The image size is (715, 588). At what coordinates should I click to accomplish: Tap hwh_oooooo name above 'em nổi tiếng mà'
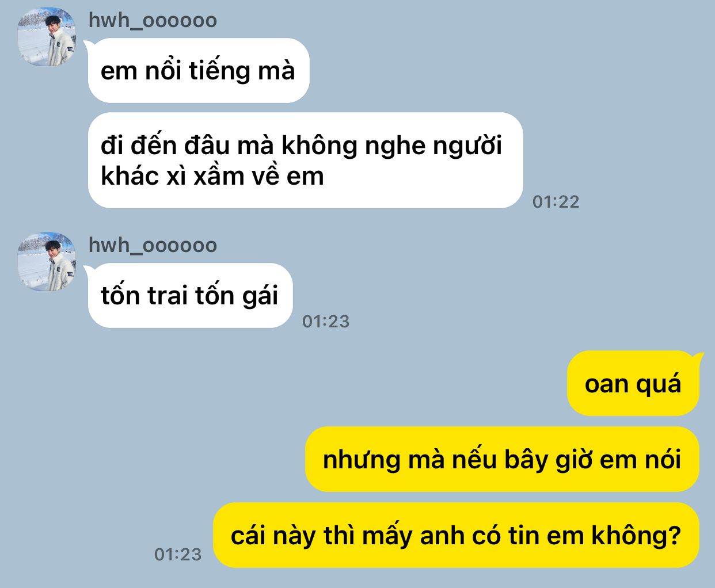tap(153, 21)
